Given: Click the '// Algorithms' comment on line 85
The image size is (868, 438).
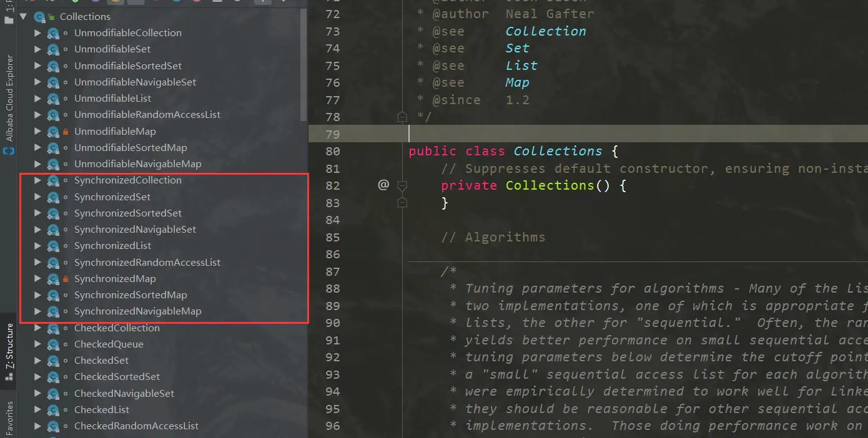Looking at the screenshot, I should click(x=493, y=237).
